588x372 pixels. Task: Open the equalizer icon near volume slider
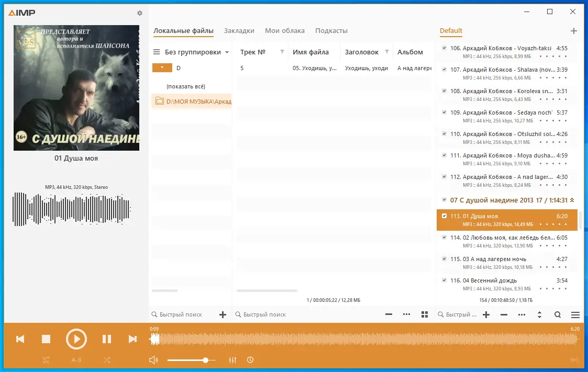pyautogui.click(x=232, y=360)
